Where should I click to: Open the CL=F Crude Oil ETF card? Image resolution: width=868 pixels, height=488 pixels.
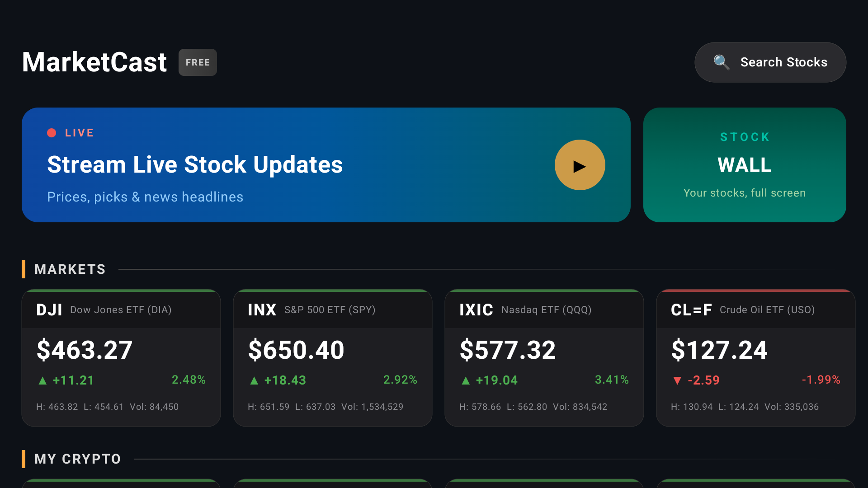point(755,357)
